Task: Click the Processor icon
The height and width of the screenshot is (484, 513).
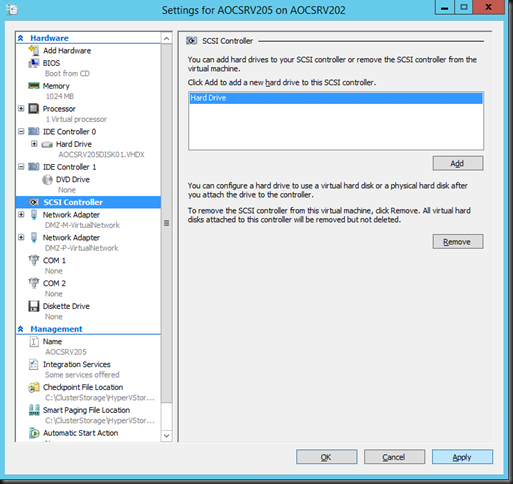Action: (34, 109)
